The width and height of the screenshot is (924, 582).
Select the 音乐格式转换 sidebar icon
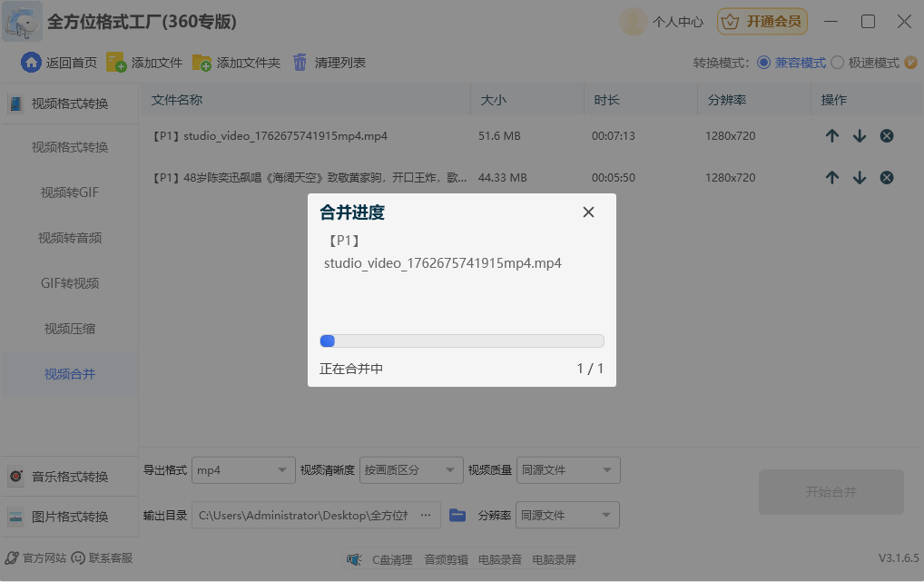point(15,475)
